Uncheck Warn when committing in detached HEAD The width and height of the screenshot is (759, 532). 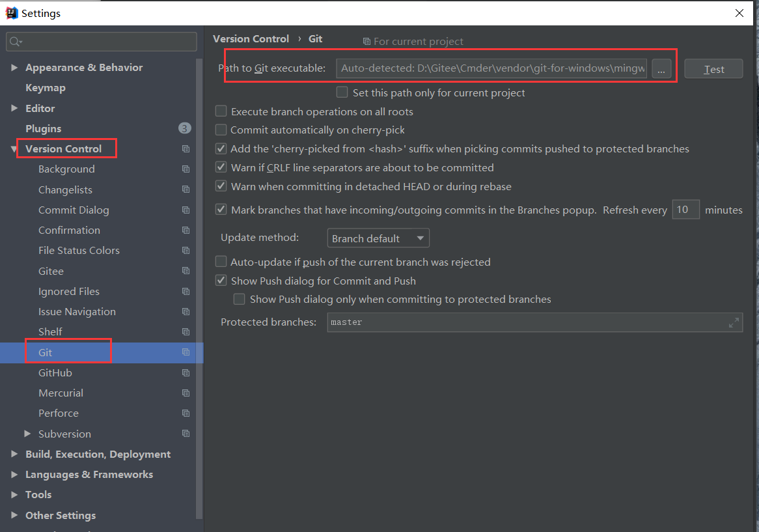pos(221,186)
